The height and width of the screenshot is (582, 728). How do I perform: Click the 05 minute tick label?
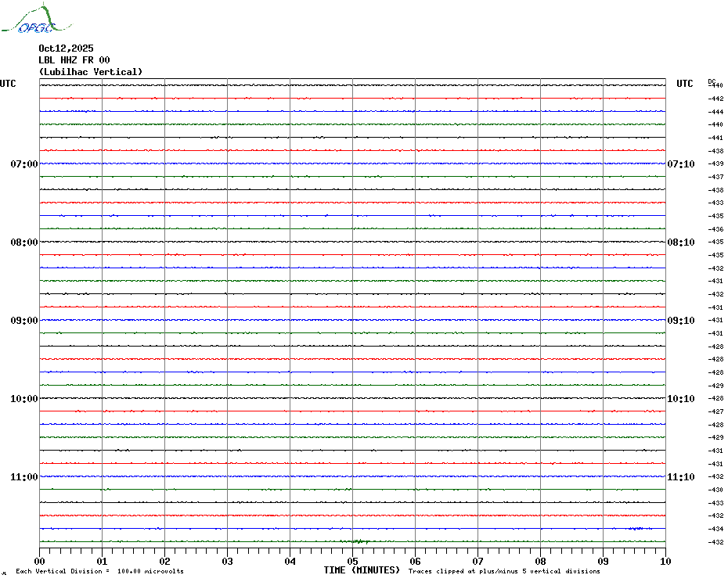(x=352, y=561)
